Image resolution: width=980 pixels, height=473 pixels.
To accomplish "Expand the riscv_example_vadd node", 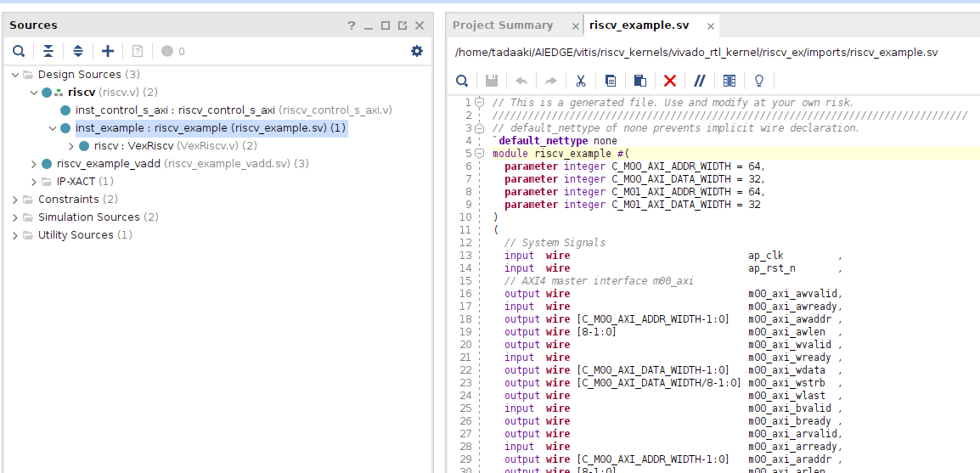I will (x=34, y=164).
